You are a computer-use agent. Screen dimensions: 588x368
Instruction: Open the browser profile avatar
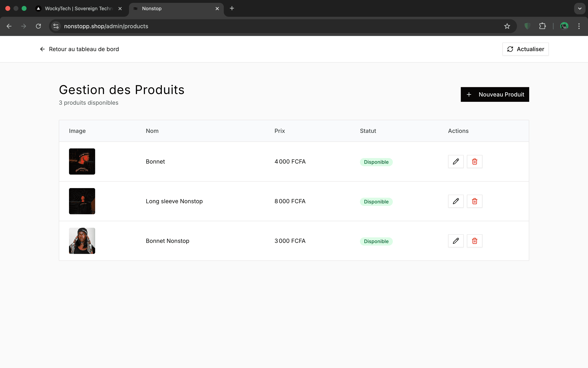564,26
